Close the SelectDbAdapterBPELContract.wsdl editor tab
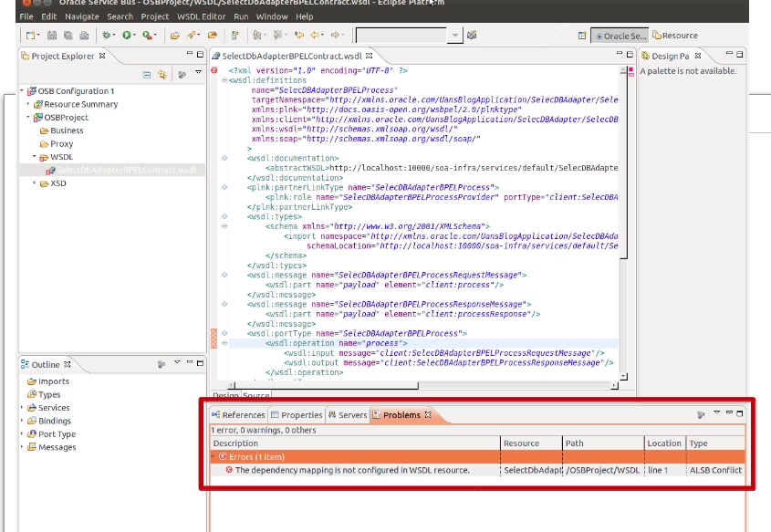The image size is (771, 532). click(x=370, y=56)
